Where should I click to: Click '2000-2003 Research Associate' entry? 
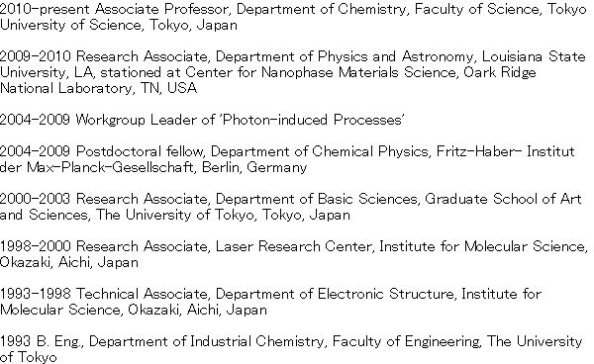coord(104,199)
